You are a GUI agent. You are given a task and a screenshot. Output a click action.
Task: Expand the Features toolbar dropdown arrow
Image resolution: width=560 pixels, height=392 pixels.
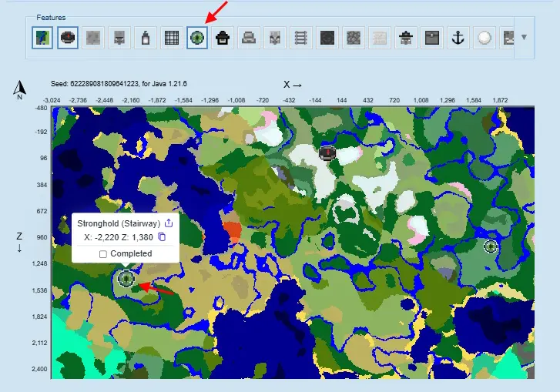pyautogui.click(x=524, y=37)
